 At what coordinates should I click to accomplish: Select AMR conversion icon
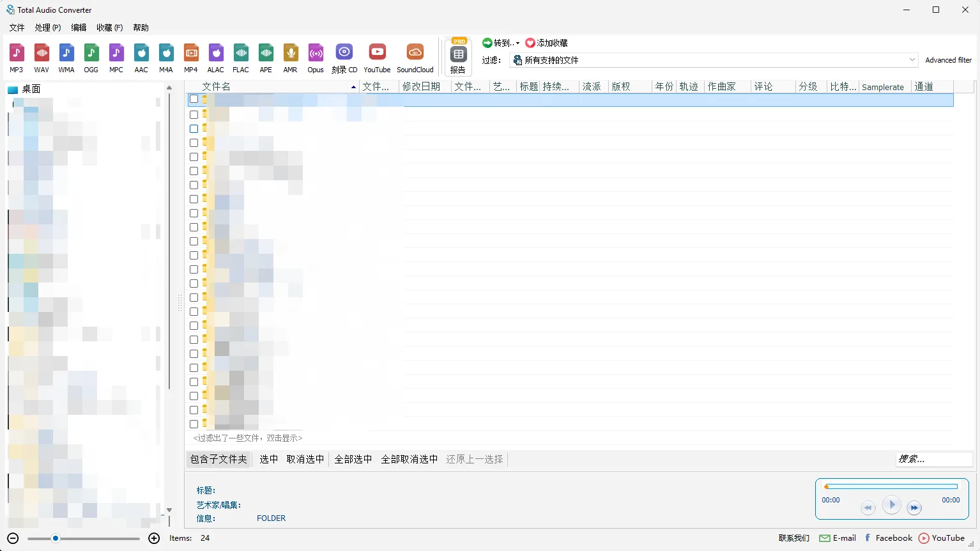pyautogui.click(x=291, y=58)
